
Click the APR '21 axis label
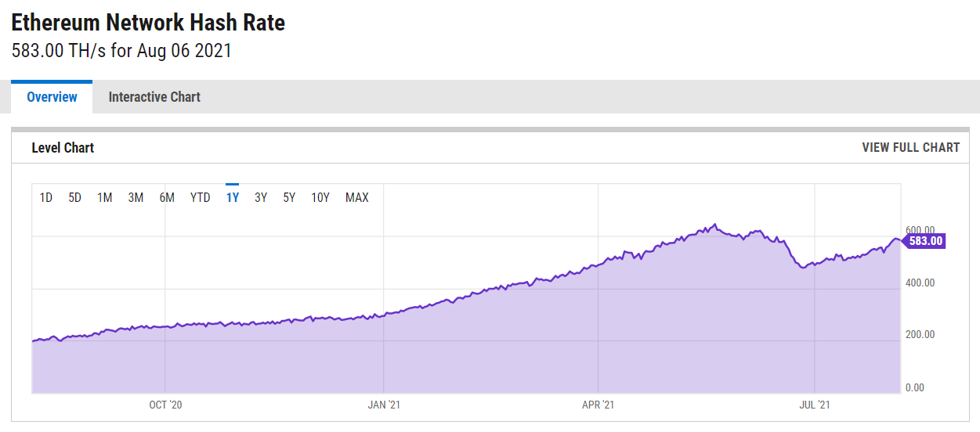pyautogui.click(x=598, y=405)
